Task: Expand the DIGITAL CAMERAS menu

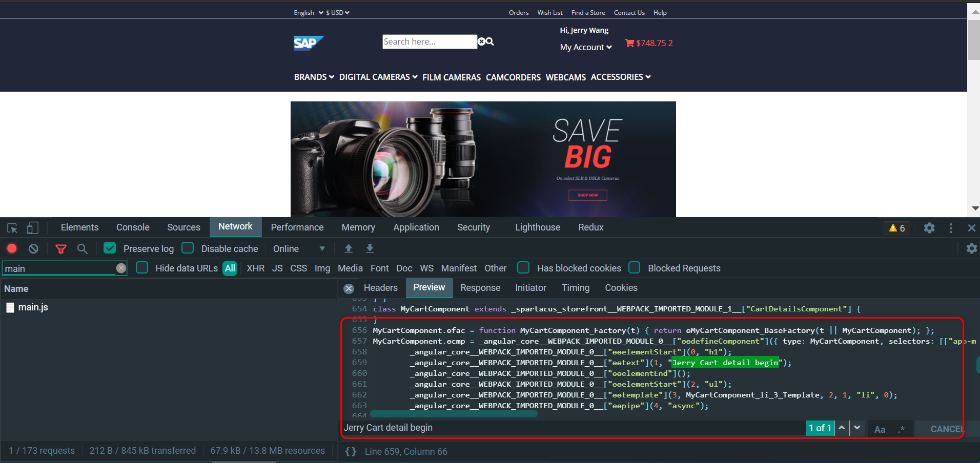Action: (378, 77)
